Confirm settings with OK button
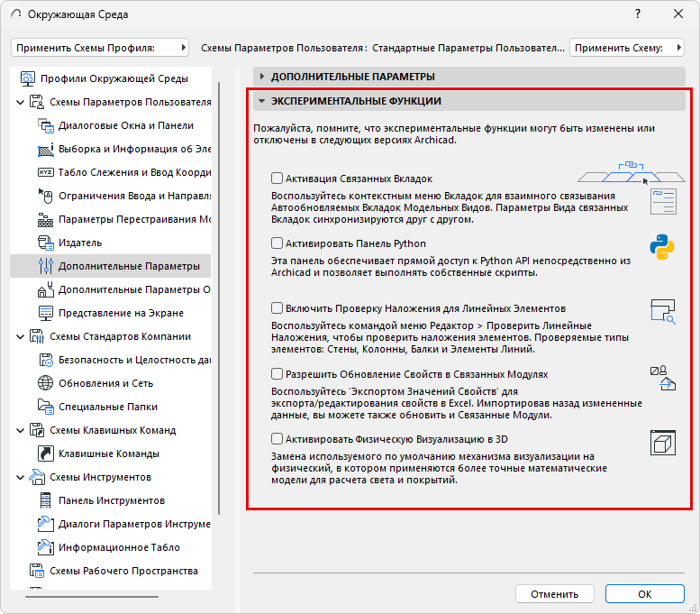700x614 pixels. tap(645, 594)
